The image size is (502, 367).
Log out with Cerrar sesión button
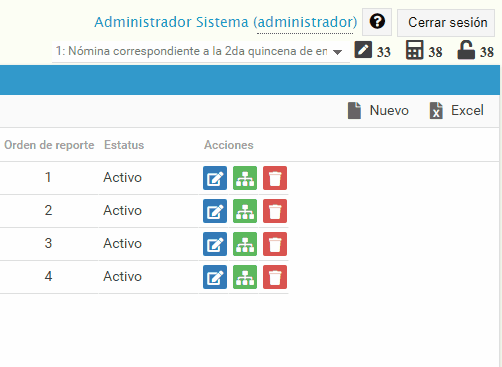(446, 23)
